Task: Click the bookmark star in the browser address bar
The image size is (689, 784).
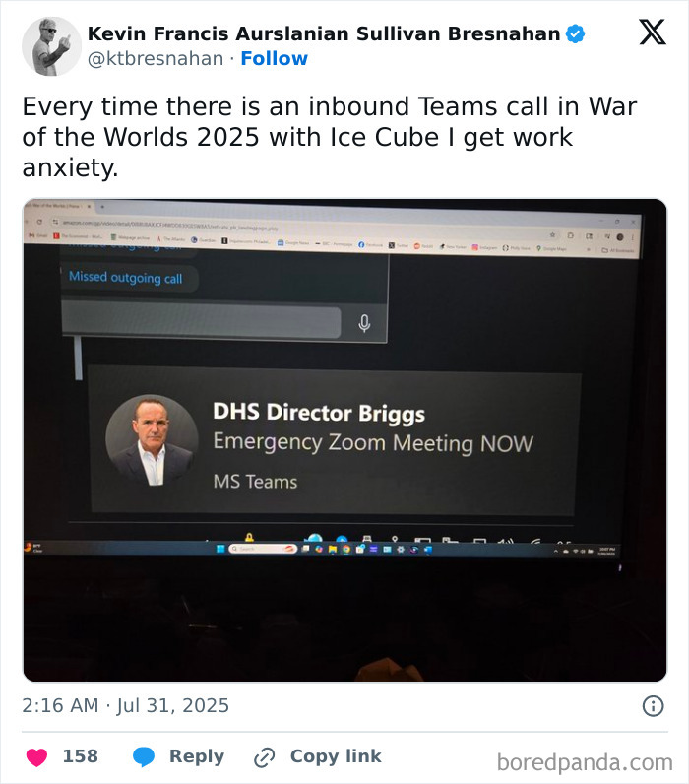Action: click(x=552, y=235)
